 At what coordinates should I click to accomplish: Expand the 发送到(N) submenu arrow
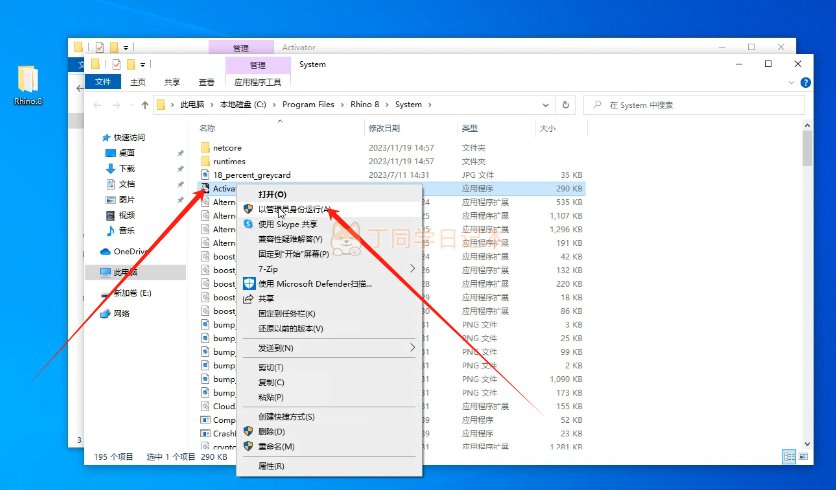tap(412, 348)
